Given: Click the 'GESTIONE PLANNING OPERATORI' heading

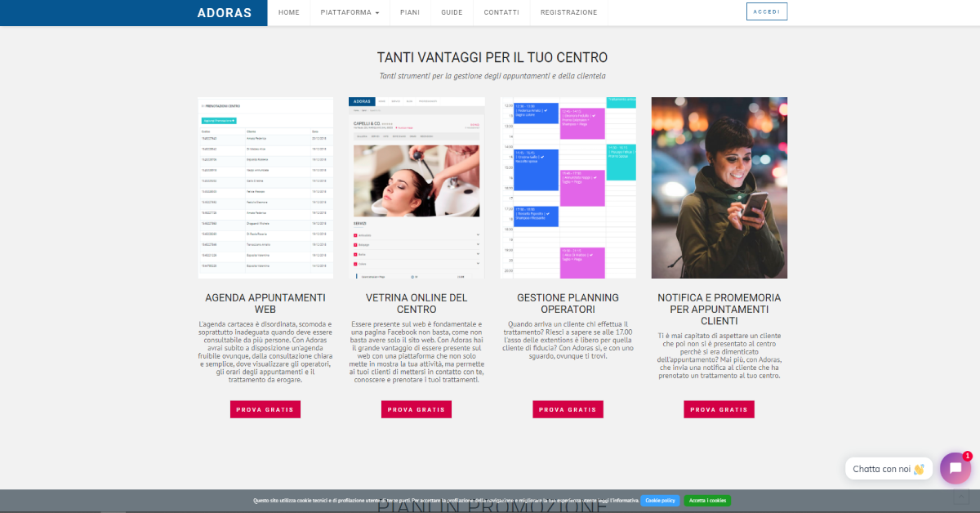Looking at the screenshot, I should pos(568,304).
